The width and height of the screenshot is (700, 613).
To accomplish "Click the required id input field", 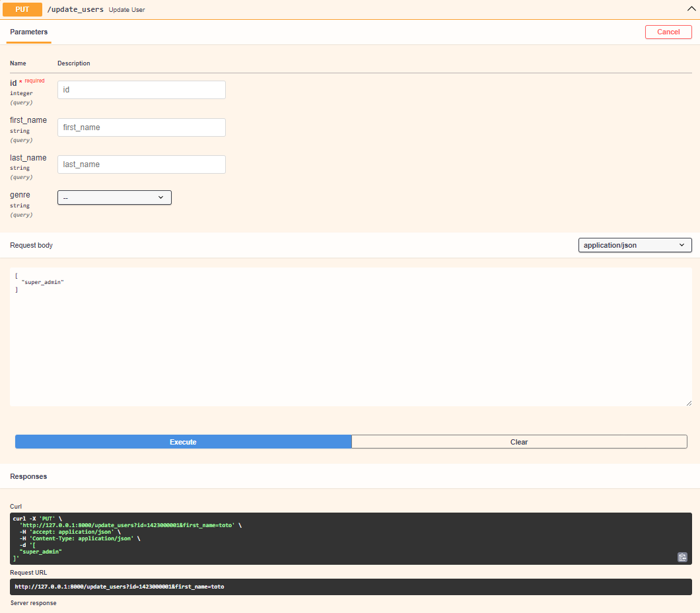I will point(141,89).
